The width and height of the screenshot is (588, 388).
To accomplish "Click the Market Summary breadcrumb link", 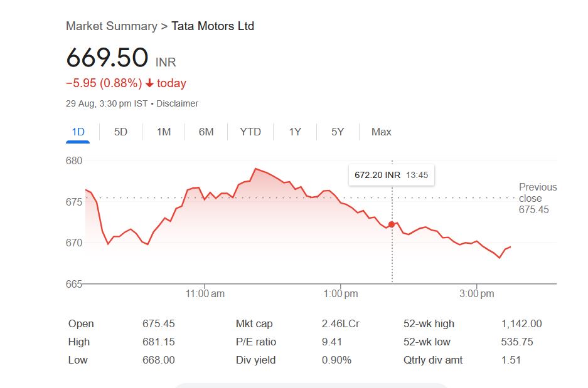I will coord(111,26).
